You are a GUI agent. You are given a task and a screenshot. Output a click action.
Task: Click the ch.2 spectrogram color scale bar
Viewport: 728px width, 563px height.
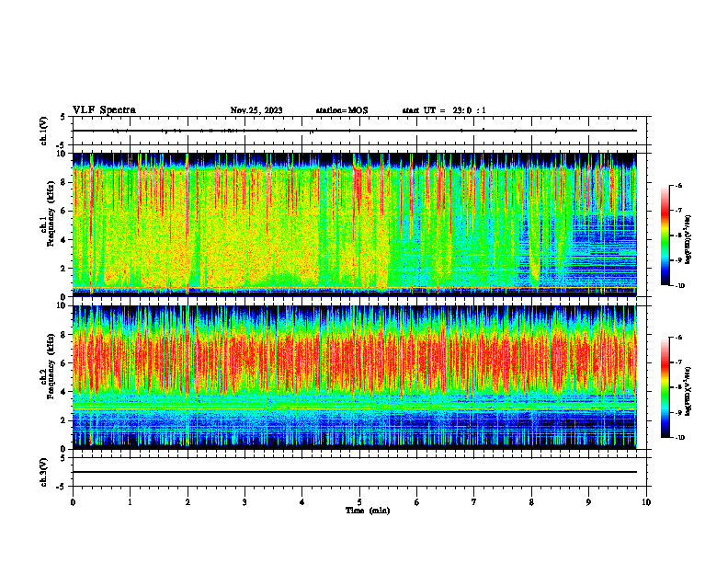[x=665, y=387]
